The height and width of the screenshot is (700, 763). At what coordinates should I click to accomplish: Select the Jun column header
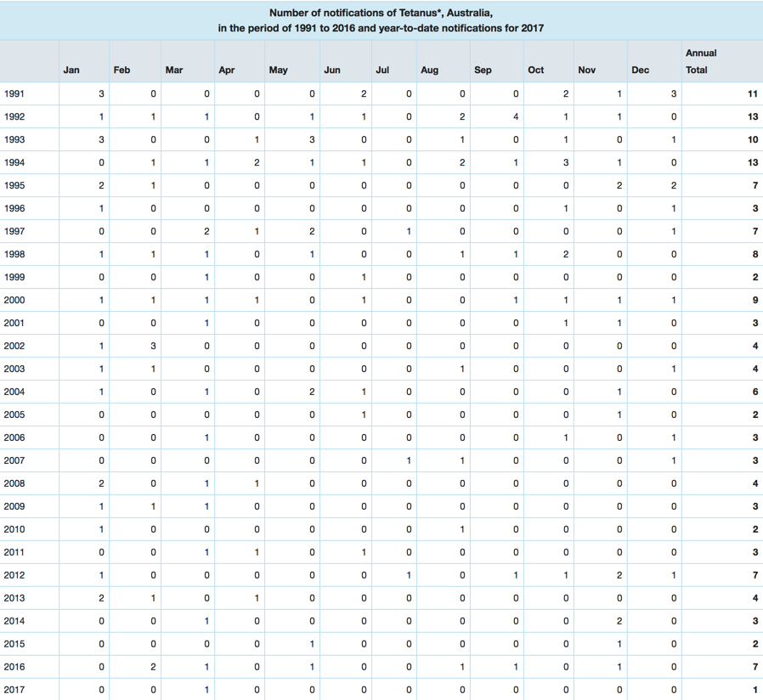pos(332,70)
